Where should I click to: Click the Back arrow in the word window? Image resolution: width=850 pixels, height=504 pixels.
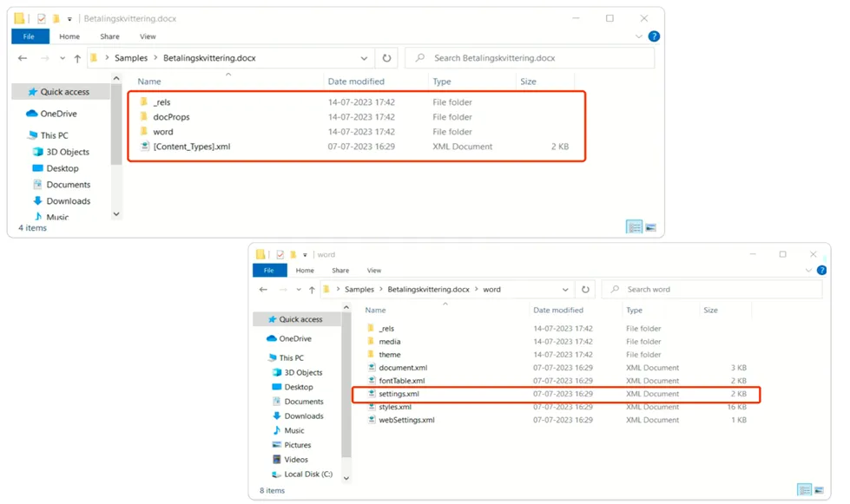(263, 290)
